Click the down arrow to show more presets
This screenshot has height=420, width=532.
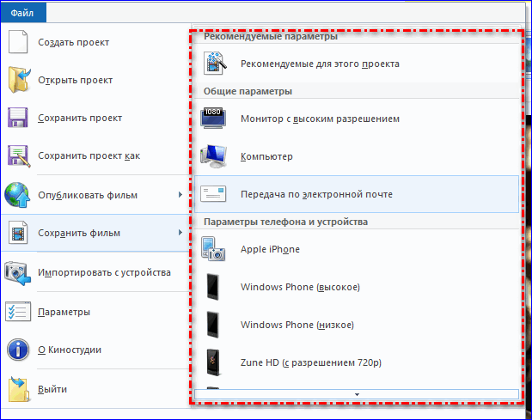coord(357,394)
